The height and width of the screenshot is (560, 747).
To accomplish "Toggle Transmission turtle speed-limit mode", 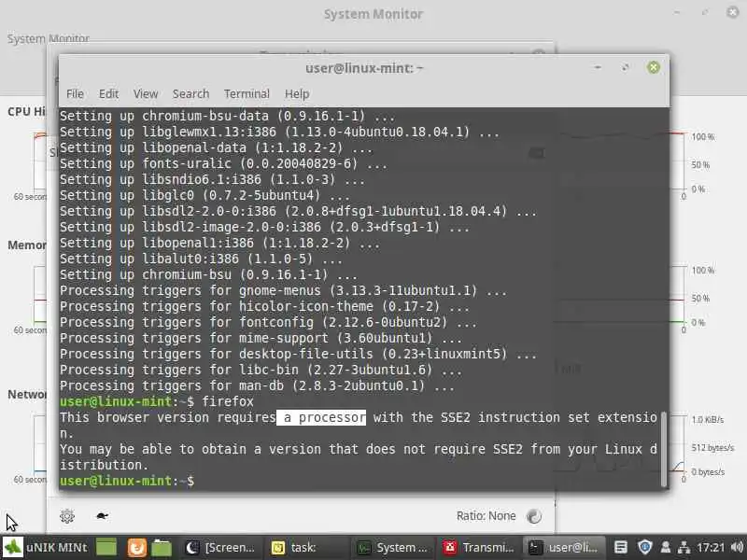I will (102, 516).
